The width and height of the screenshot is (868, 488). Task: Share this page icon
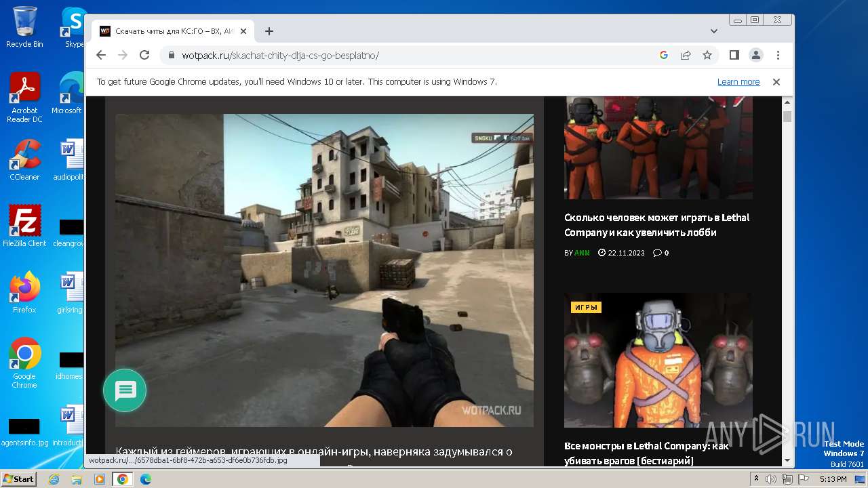pos(686,55)
